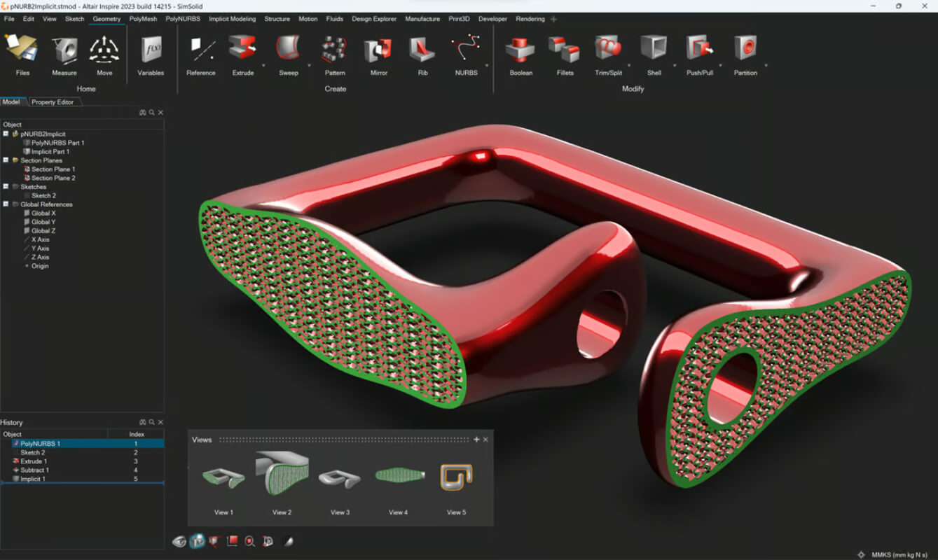Click the shaded sphere display icon in bottom toolbar
The height and width of the screenshot is (560, 938).
(x=287, y=541)
